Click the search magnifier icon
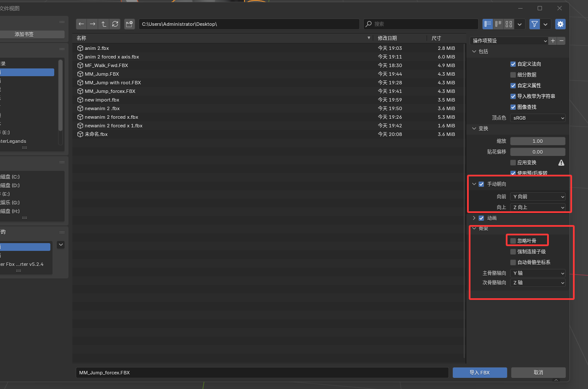The height and width of the screenshot is (389, 588). 368,24
